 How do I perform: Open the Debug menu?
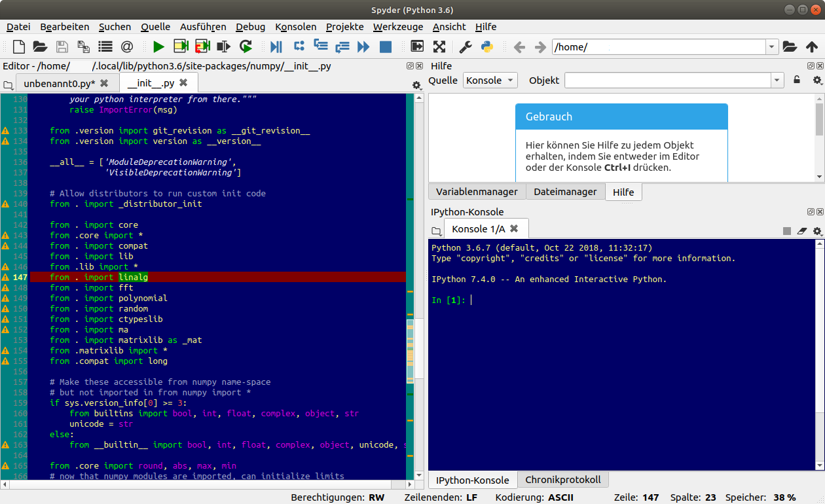pos(250,27)
